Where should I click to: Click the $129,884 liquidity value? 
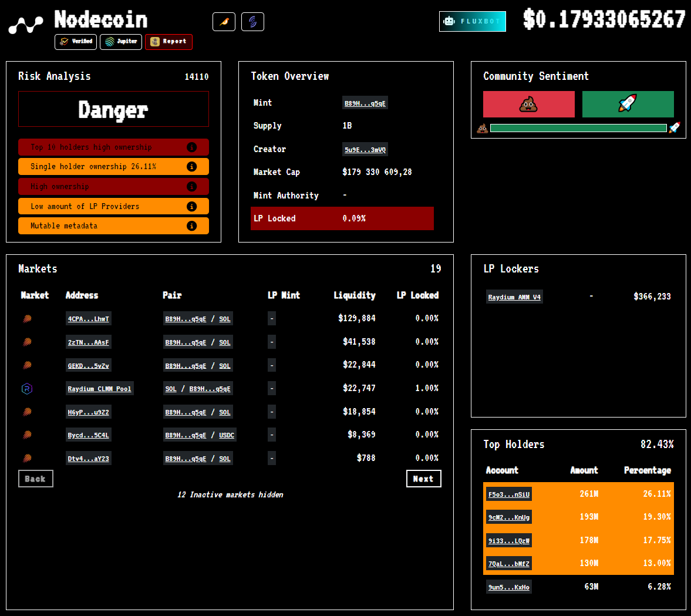click(x=356, y=318)
